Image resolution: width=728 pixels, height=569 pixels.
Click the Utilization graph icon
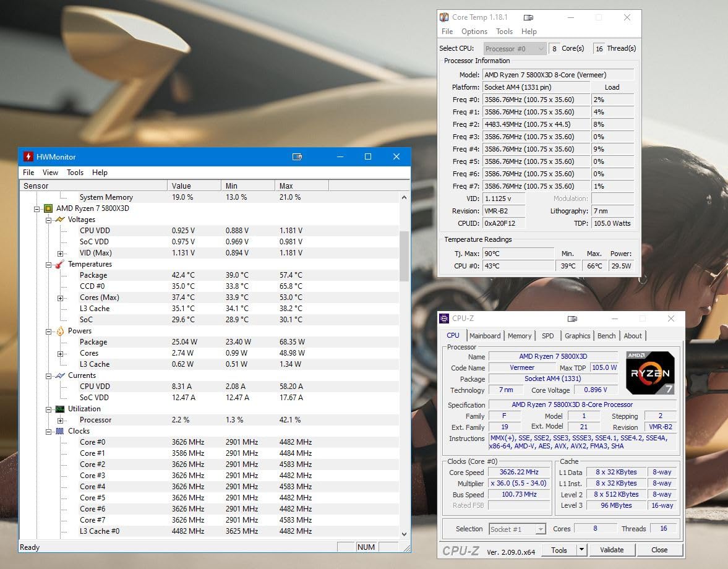click(60, 409)
